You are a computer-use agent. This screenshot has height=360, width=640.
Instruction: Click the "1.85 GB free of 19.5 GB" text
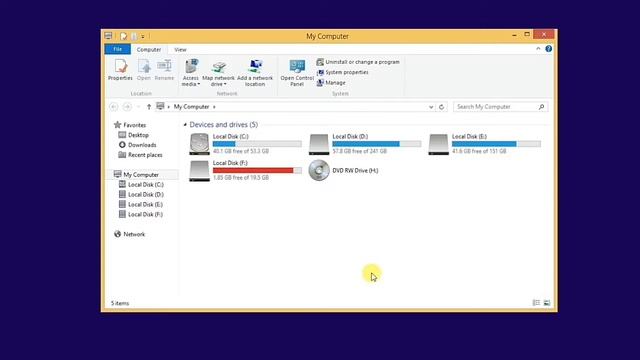pyautogui.click(x=241, y=178)
